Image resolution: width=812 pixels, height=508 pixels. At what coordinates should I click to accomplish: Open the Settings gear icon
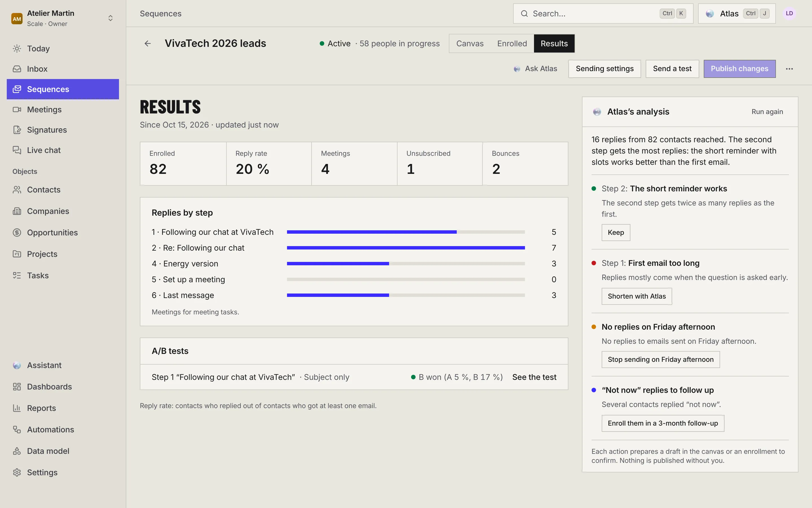(17, 472)
